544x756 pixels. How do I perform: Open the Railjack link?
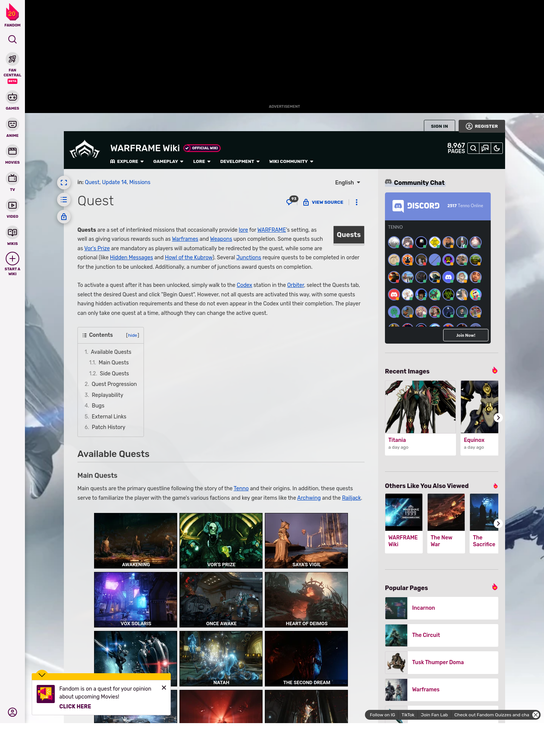click(x=351, y=498)
